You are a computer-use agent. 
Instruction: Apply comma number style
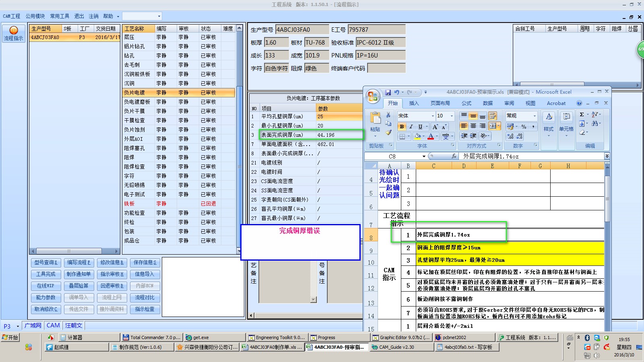[x=533, y=127]
